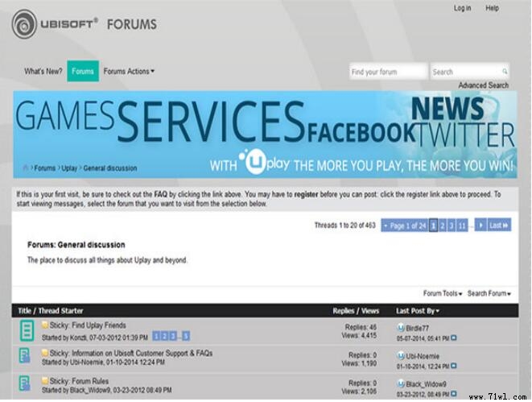Open the Last Post By sort dropdown
The width and height of the screenshot is (532, 402).
click(x=418, y=311)
